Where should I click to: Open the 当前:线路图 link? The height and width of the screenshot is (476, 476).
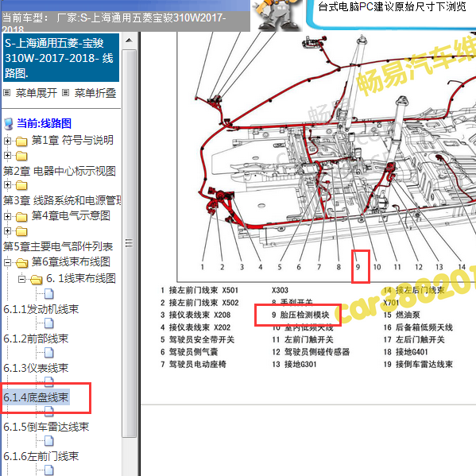pyautogui.click(x=44, y=123)
